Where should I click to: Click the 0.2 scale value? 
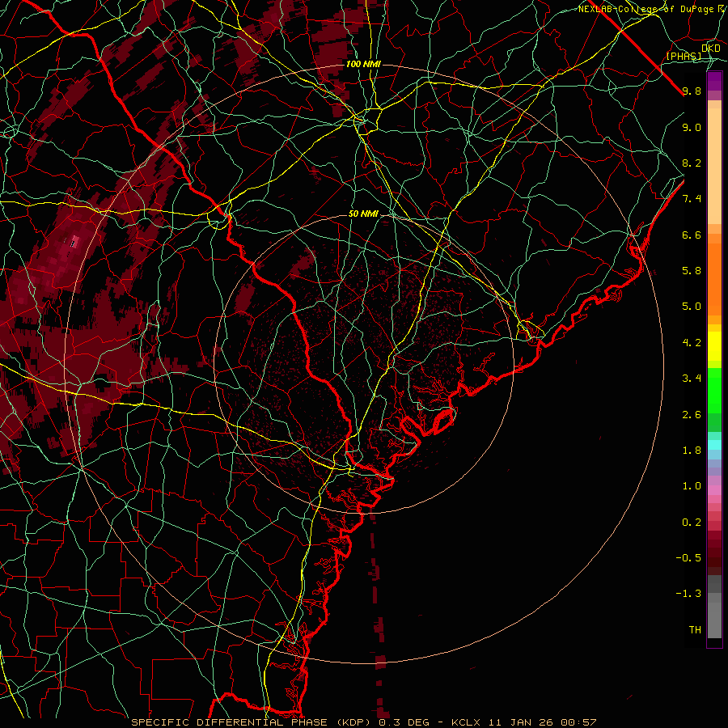click(692, 523)
